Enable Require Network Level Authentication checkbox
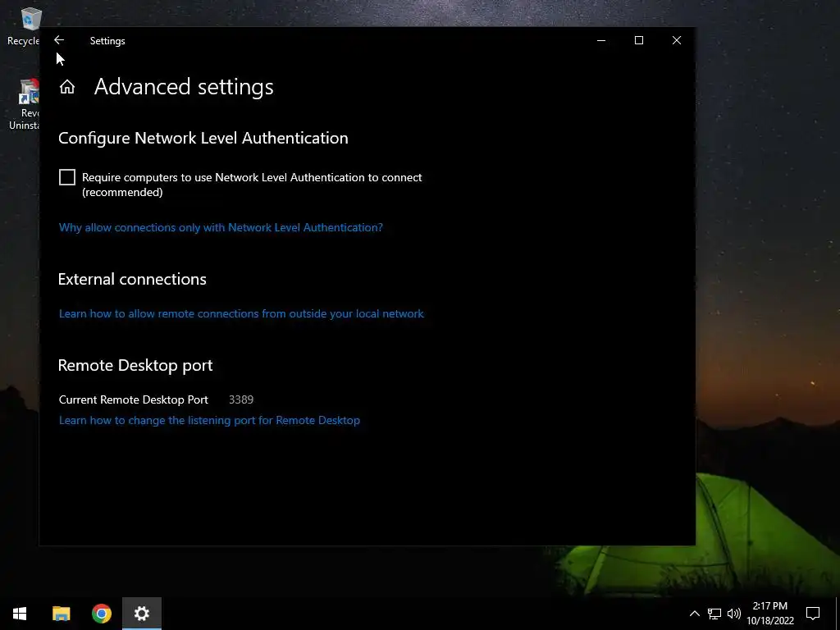 tap(67, 177)
